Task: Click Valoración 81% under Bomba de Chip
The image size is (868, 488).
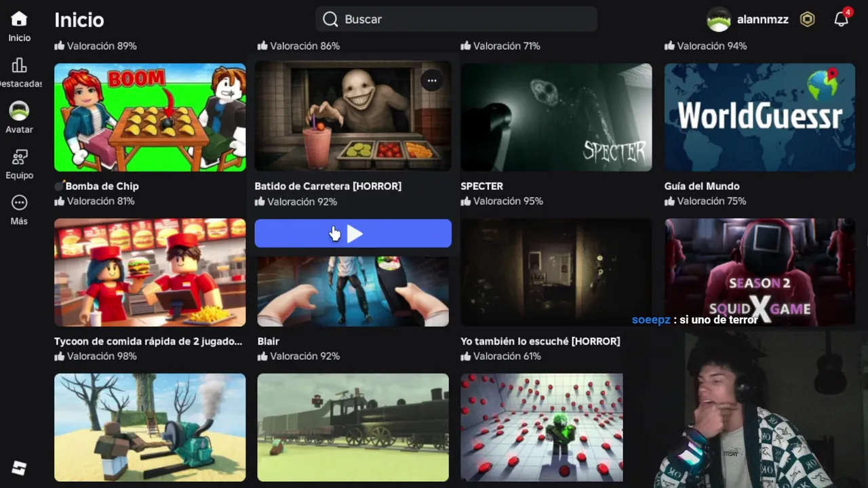Action: point(95,201)
